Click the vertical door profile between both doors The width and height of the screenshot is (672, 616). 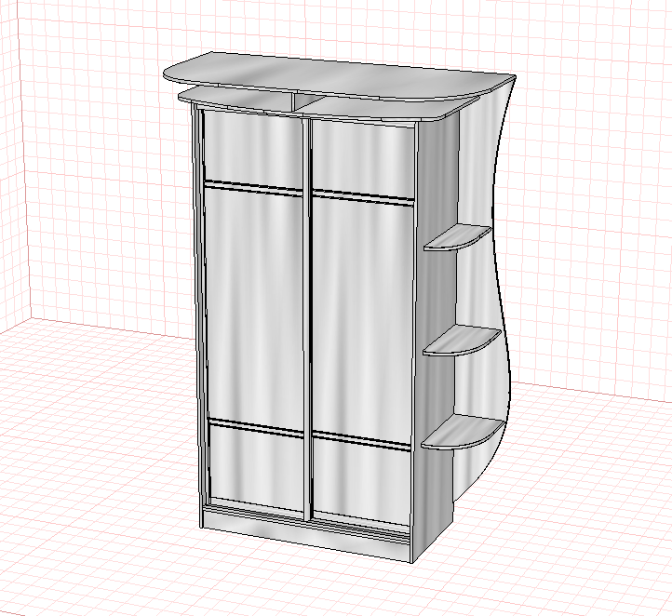pyautogui.click(x=306, y=319)
